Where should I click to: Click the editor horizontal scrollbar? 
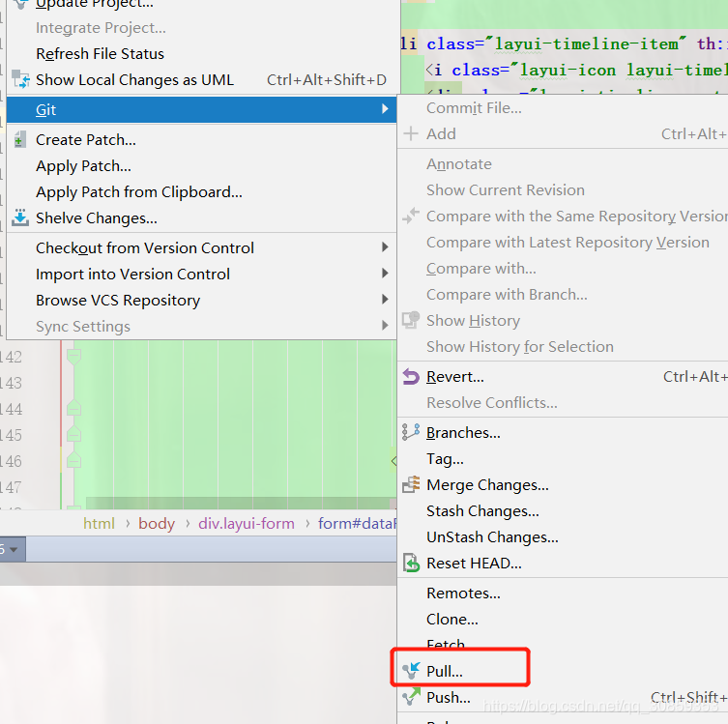[238, 503]
